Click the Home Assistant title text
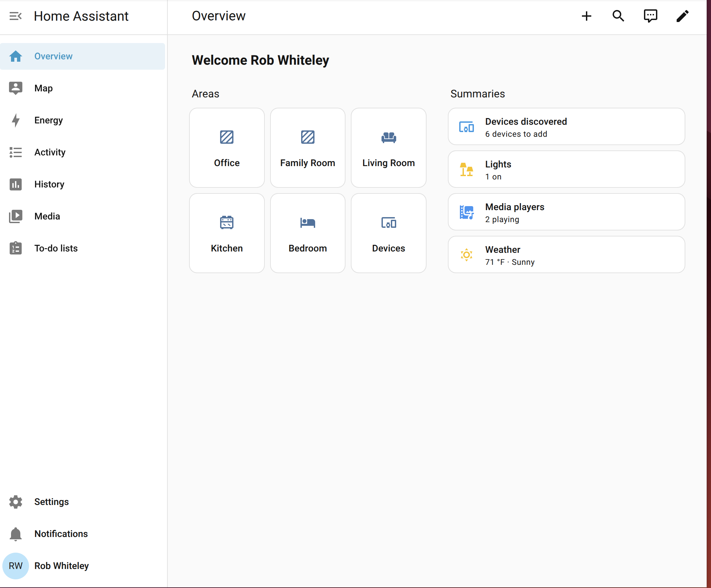Screen dimensions: 711x588 pos(81,16)
